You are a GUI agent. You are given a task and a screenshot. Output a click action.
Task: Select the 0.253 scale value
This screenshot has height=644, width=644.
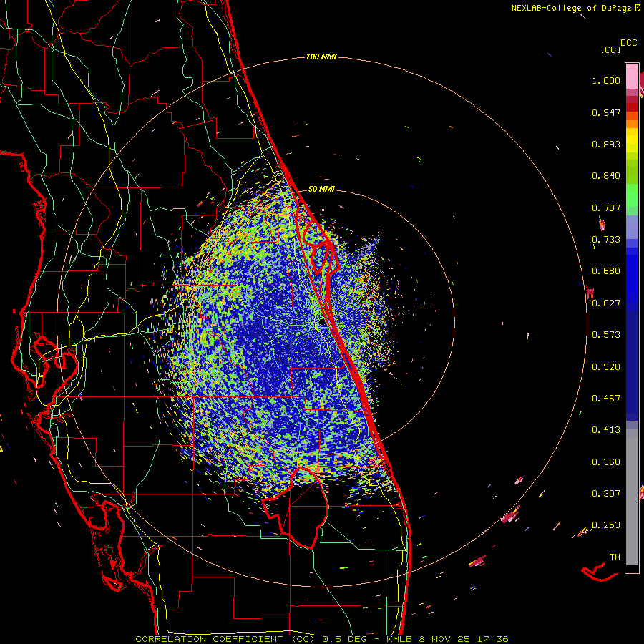(606, 525)
